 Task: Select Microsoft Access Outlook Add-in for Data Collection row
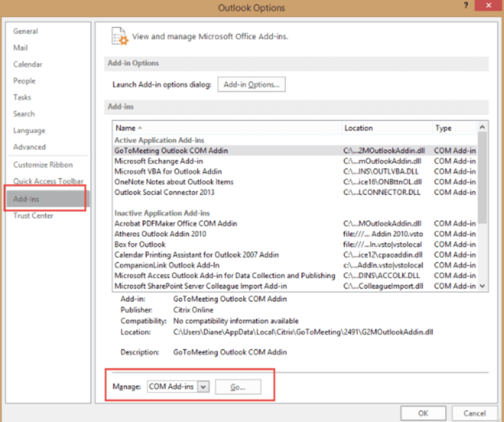tap(295, 276)
